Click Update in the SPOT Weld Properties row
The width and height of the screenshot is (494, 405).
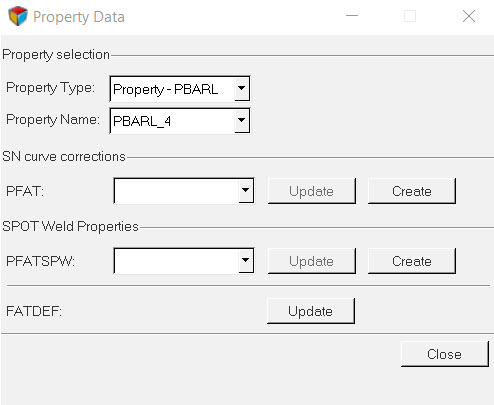[311, 261]
